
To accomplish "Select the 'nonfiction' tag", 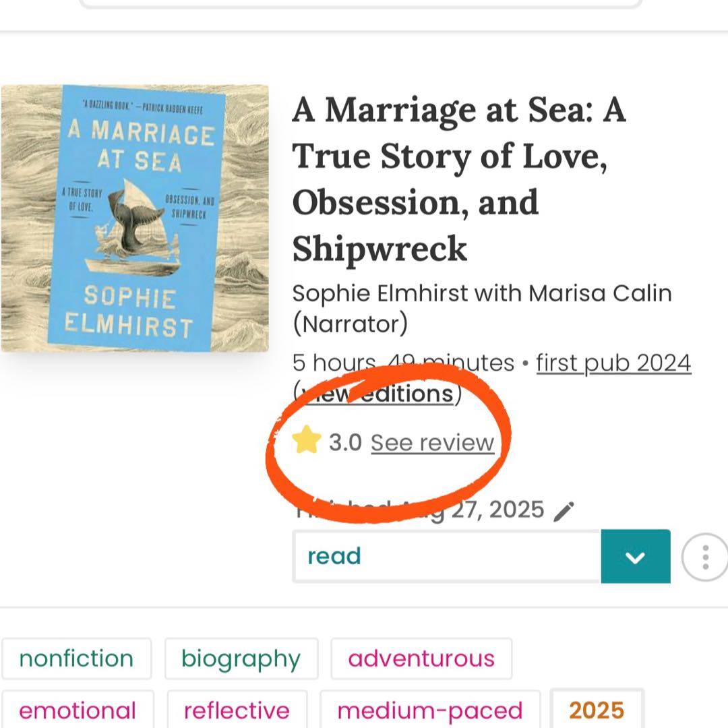I will [x=76, y=659].
